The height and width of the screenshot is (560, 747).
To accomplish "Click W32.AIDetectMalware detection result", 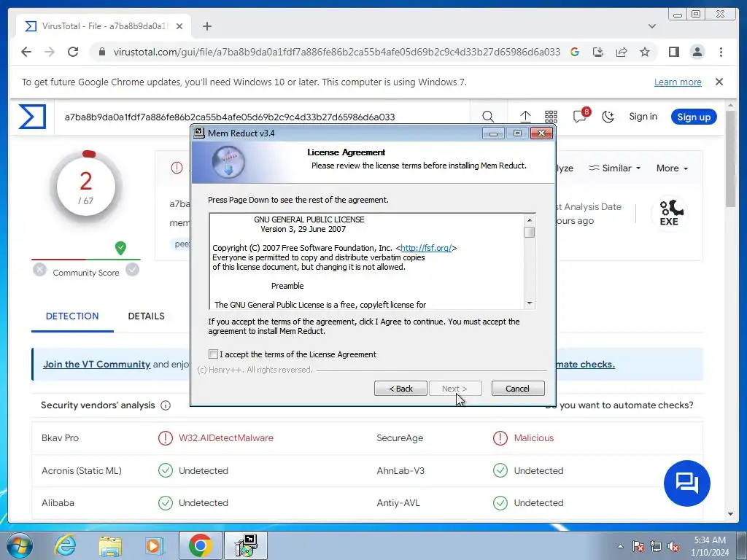I will pyautogui.click(x=226, y=437).
